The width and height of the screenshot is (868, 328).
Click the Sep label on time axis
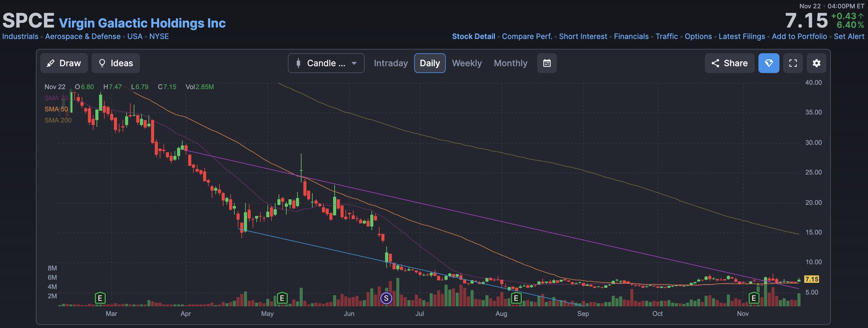(583, 313)
